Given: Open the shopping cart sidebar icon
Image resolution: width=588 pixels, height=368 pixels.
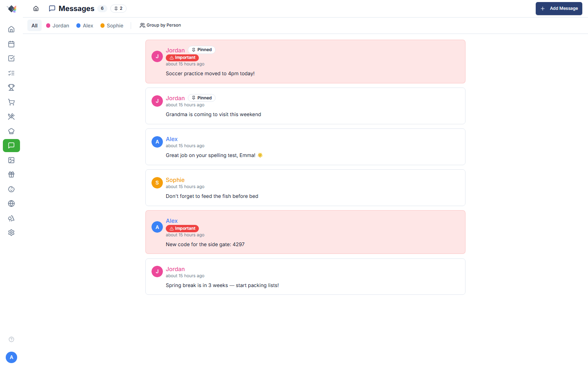Looking at the screenshot, I should tap(11, 102).
